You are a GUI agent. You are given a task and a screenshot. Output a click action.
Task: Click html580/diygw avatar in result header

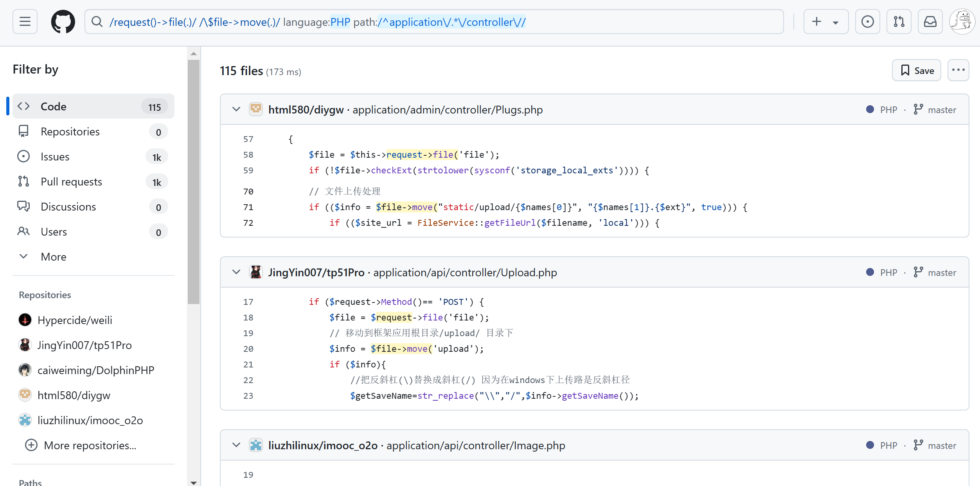coord(256,109)
